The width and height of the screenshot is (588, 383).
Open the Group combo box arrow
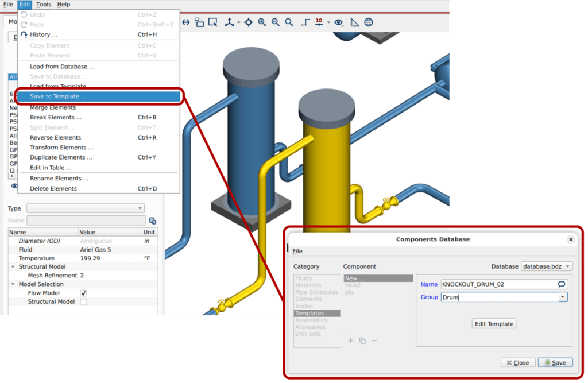tap(563, 297)
